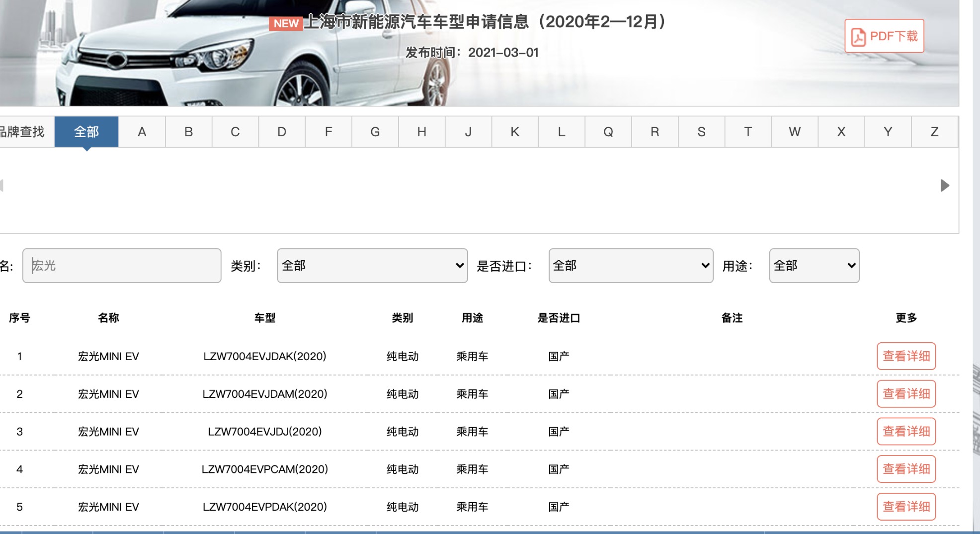This screenshot has width=980, height=534.
Task: View details for LZW7004EVJDAM(2020)
Action: (x=906, y=394)
